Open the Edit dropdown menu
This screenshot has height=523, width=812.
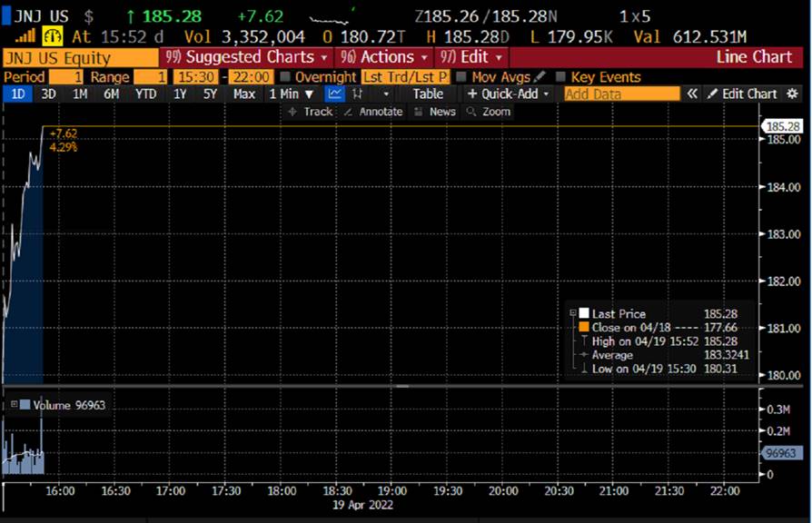click(471, 57)
